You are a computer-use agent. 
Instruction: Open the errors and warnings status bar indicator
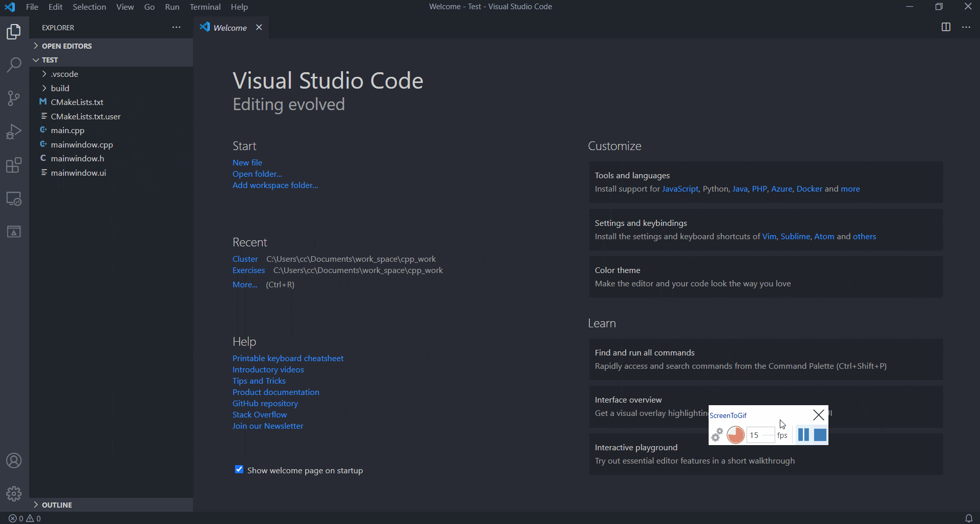[x=25, y=518]
